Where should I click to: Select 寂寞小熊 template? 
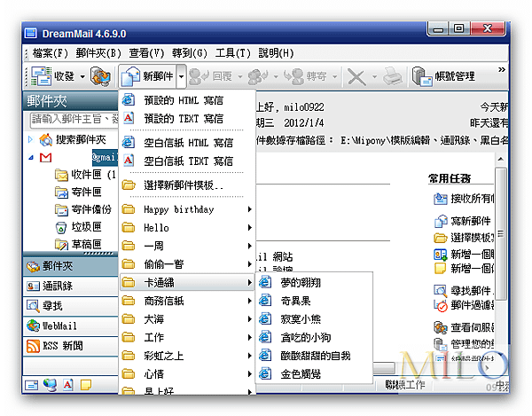pos(314,319)
